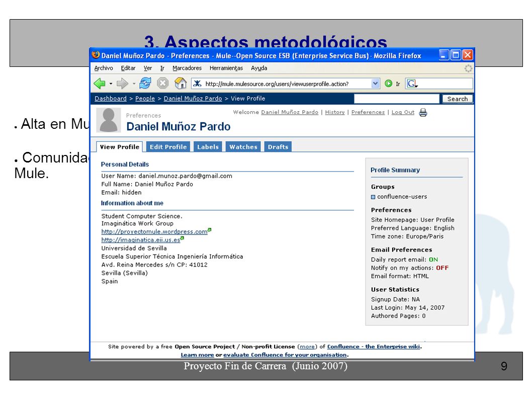
Task: Click the Universidad de Sevilla line
Action: (x=134, y=248)
